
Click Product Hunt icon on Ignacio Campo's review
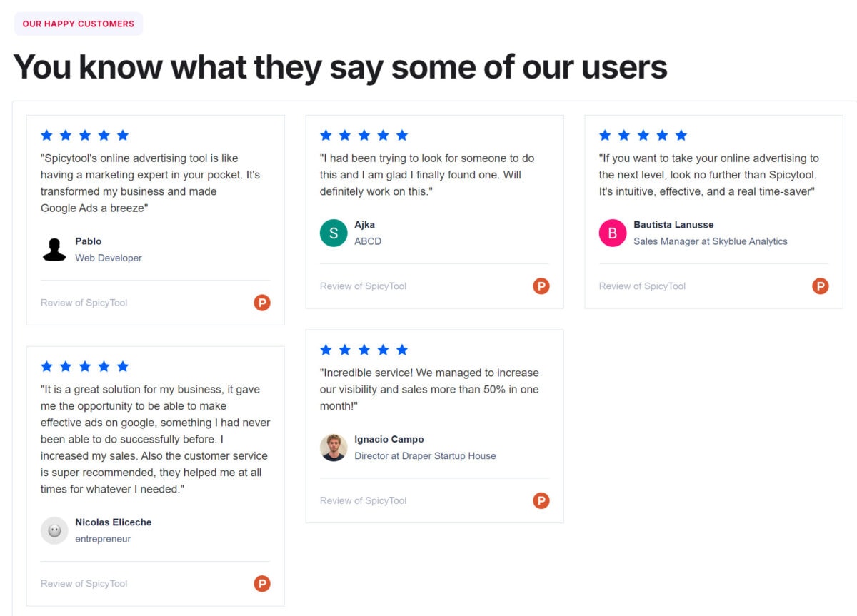(541, 500)
